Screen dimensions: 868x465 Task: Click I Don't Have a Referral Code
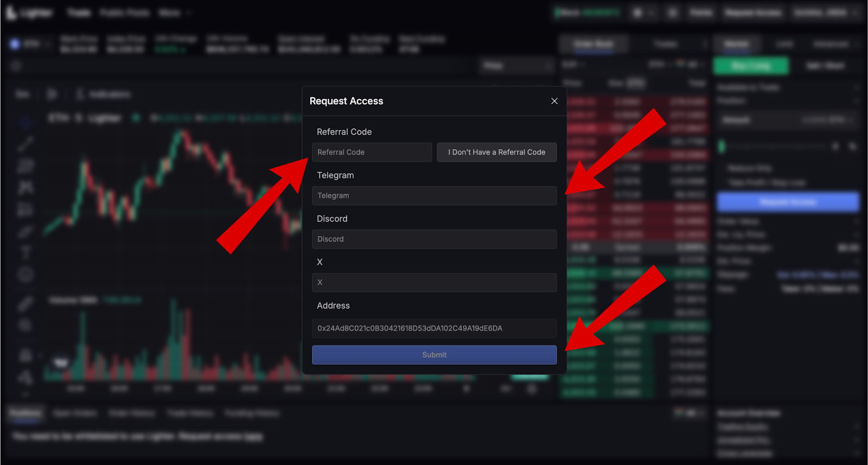tap(496, 152)
